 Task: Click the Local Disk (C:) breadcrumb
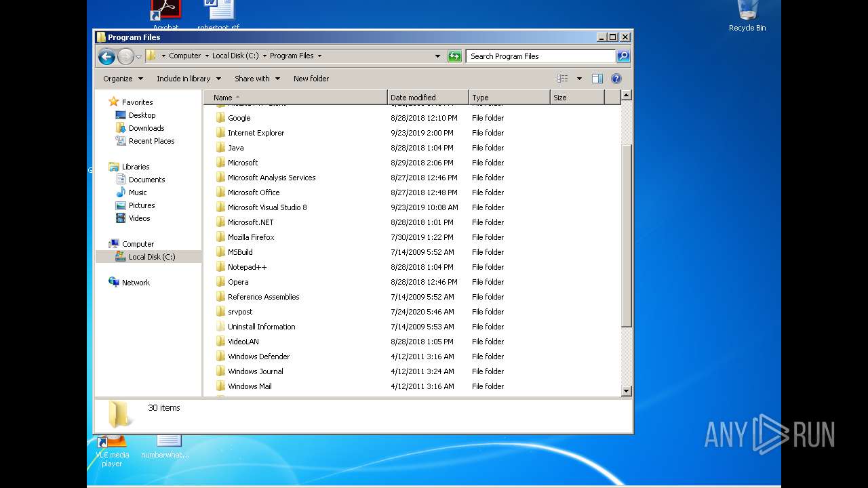(235, 56)
